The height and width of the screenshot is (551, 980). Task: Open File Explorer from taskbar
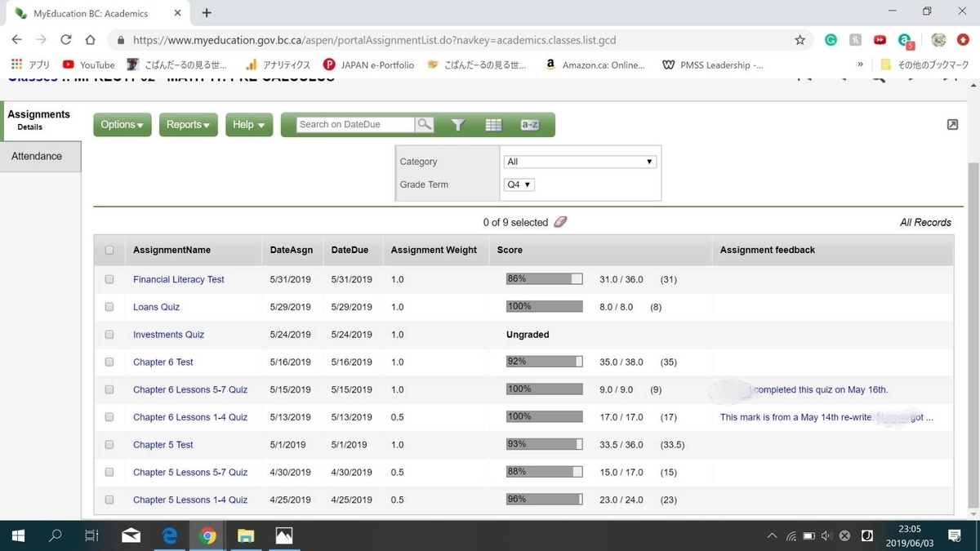pyautogui.click(x=246, y=535)
